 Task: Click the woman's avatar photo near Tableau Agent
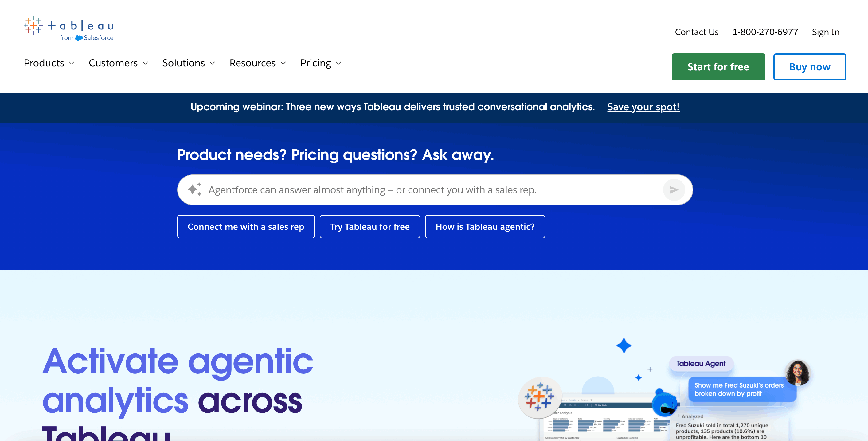(798, 373)
